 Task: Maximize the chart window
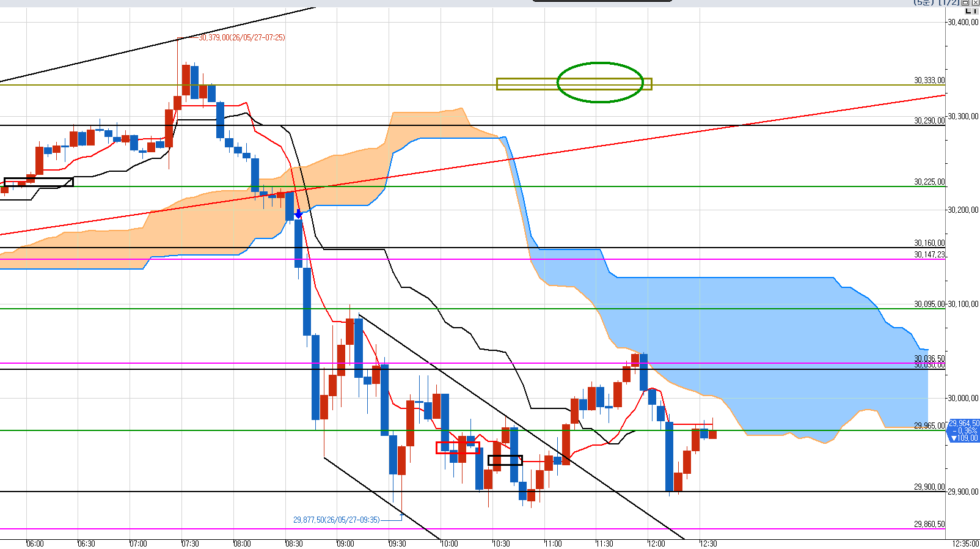966,2
